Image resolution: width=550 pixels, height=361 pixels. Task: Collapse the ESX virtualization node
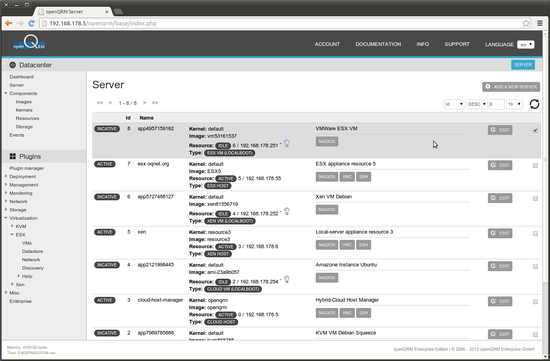12,234
